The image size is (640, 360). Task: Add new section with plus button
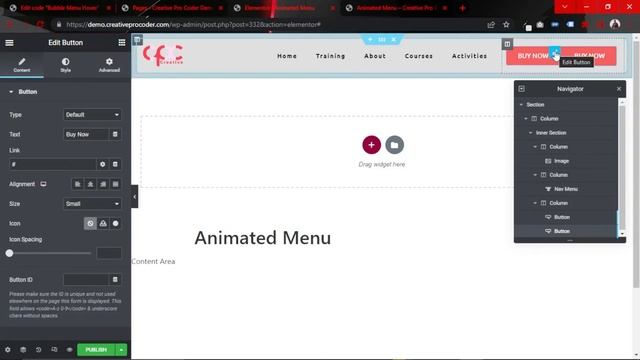pyautogui.click(x=371, y=145)
